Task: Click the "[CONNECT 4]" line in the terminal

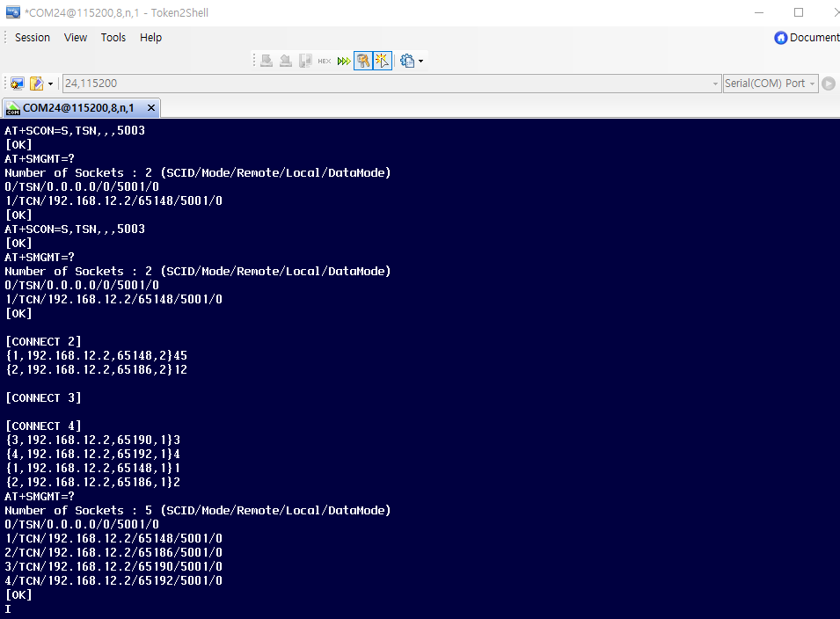Action: [43, 426]
